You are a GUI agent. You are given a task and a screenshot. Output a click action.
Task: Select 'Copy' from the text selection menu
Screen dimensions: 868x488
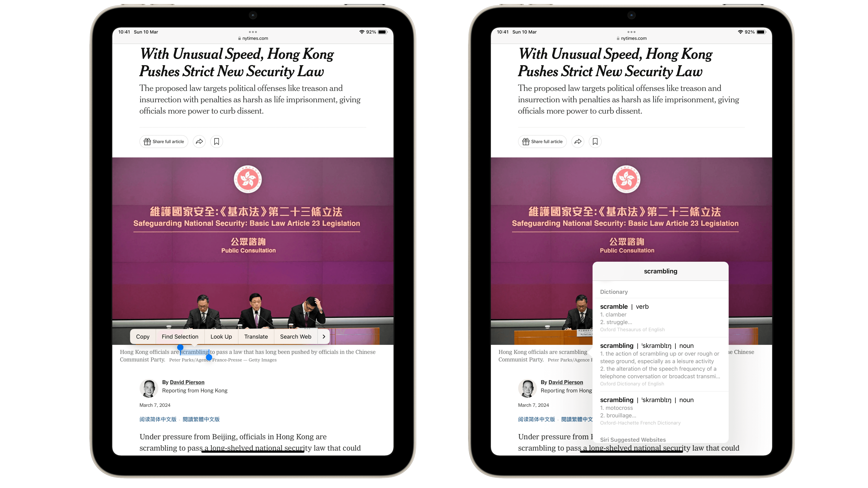[143, 337]
